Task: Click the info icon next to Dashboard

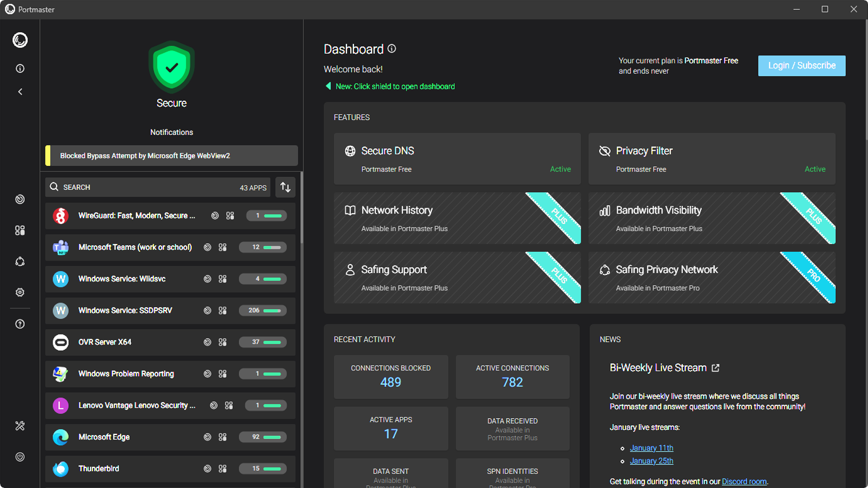Action: 392,49
